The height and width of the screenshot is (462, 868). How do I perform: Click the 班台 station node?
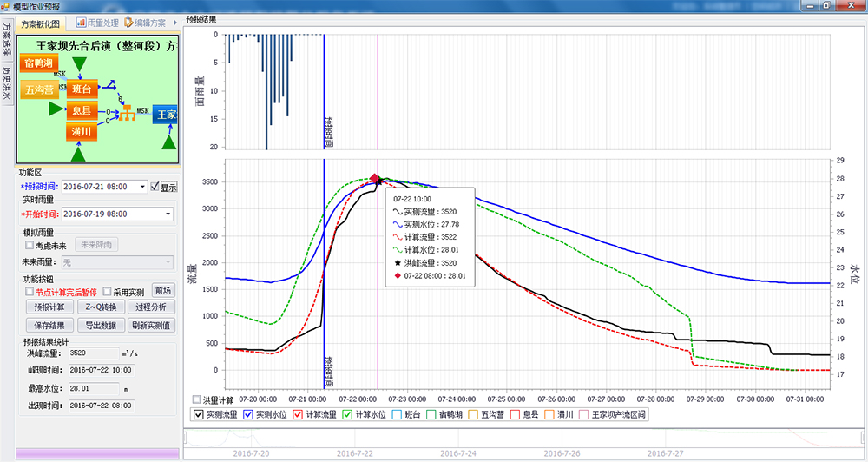tap(82, 89)
